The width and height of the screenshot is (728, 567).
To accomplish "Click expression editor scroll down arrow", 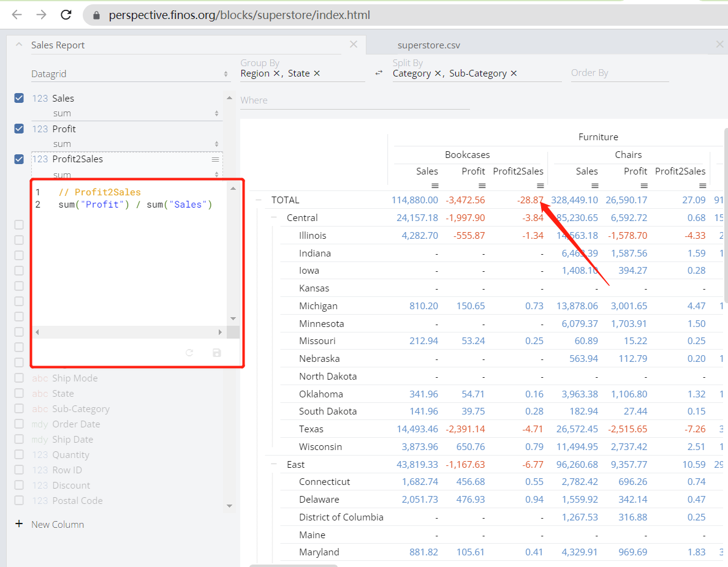I will click(x=233, y=318).
